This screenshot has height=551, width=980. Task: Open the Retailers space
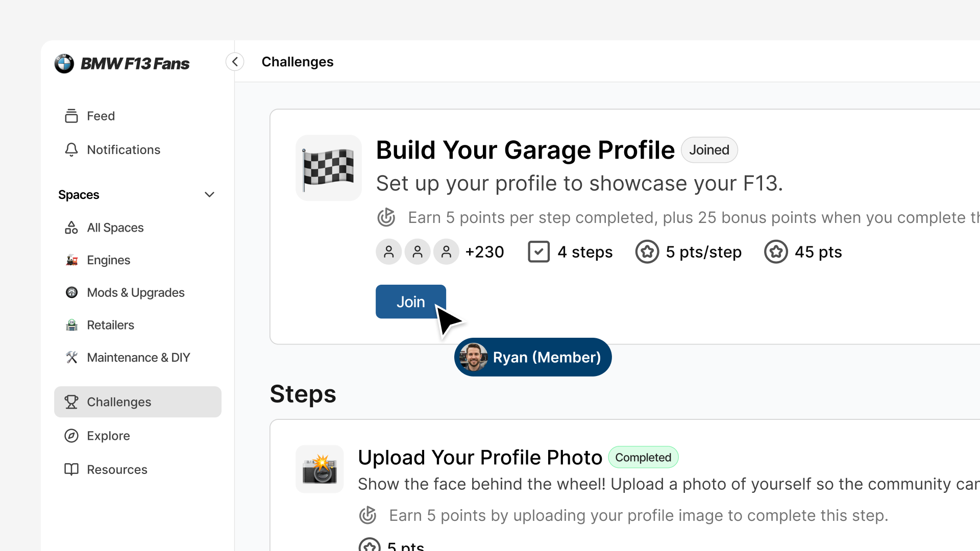point(110,325)
